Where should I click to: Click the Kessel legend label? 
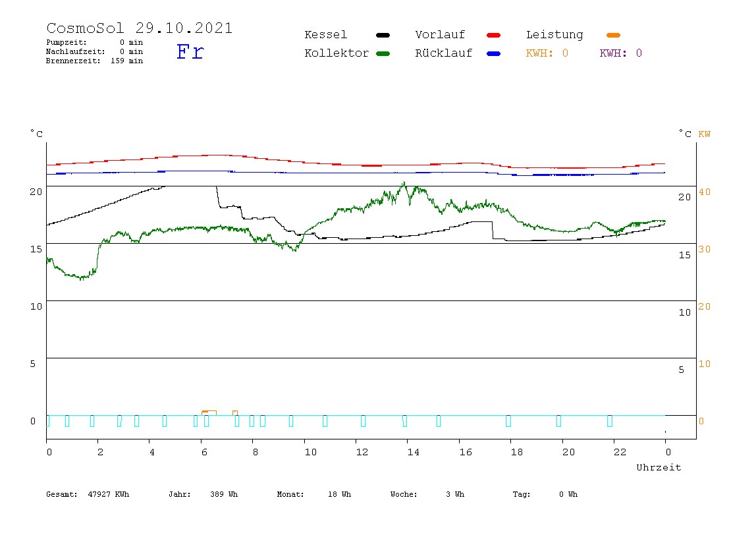pyautogui.click(x=326, y=35)
